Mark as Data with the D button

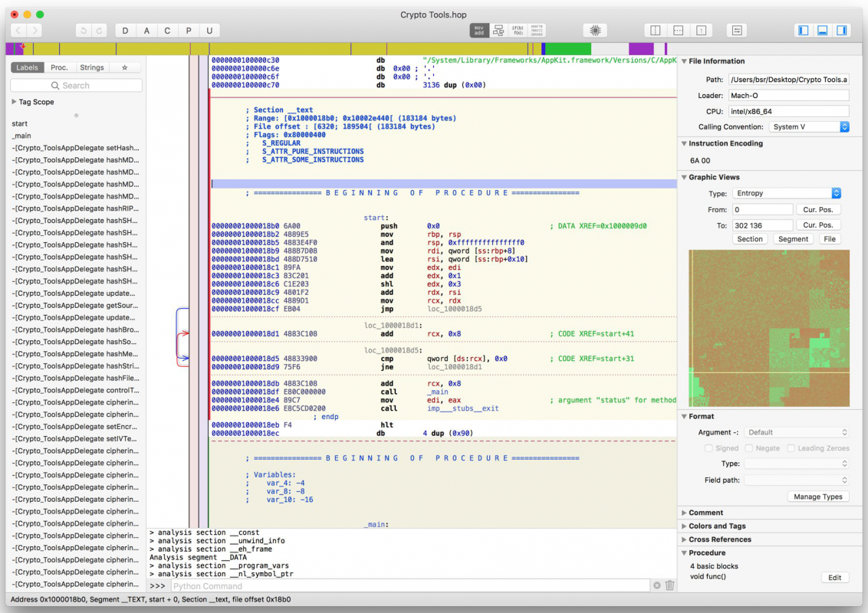[125, 31]
